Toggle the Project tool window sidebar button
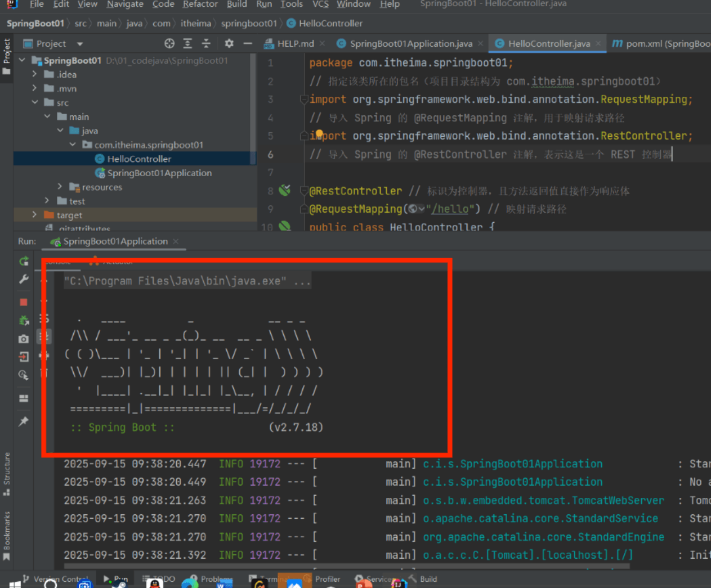 (7, 56)
